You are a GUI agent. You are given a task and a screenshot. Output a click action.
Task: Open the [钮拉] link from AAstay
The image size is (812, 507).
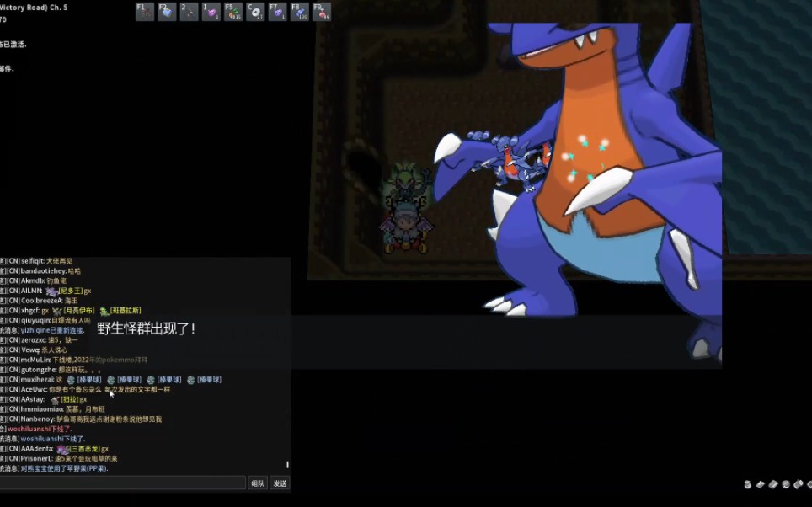tap(69, 400)
